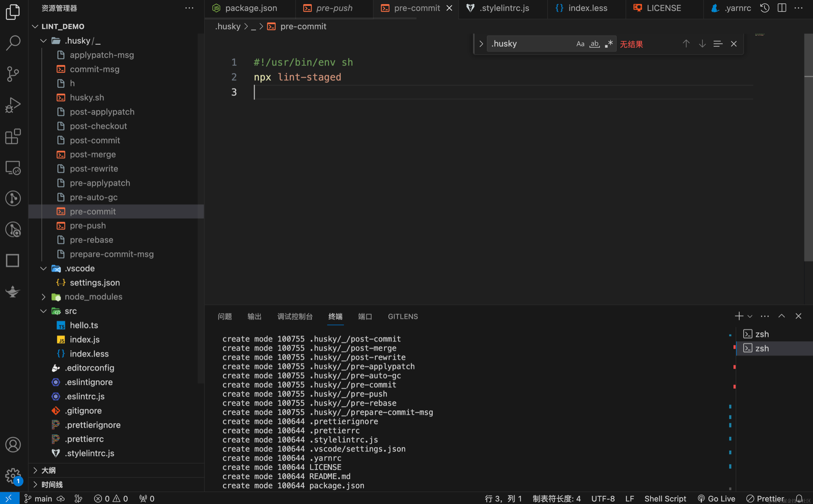Expand the node_modules folder
This screenshot has width=813, height=504.
tap(43, 297)
